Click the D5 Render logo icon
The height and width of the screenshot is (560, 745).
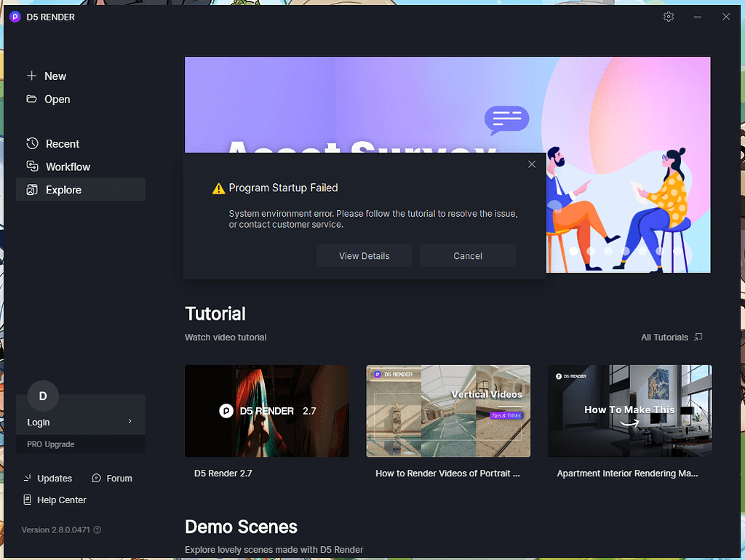tap(15, 17)
